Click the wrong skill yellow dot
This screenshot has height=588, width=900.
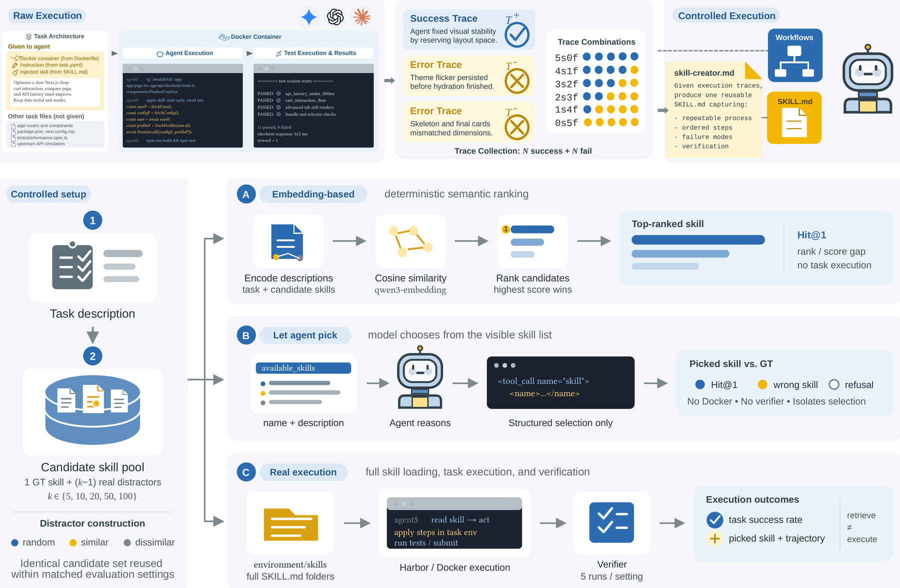tap(762, 384)
